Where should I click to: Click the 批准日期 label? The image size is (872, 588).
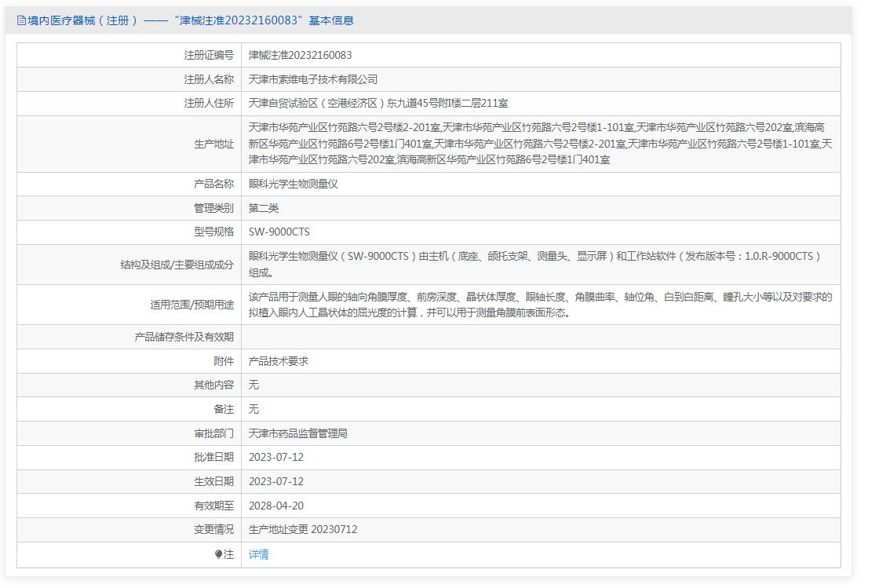click(214, 457)
